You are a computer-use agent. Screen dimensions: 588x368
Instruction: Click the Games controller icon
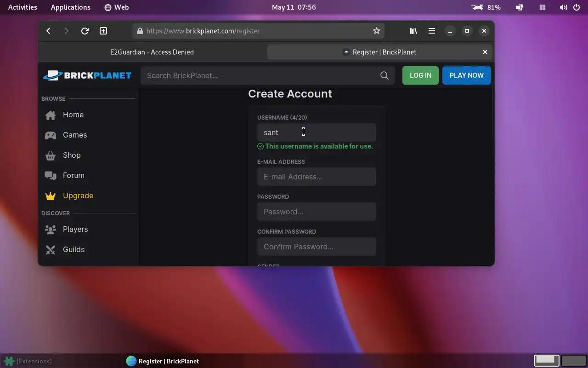51,135
